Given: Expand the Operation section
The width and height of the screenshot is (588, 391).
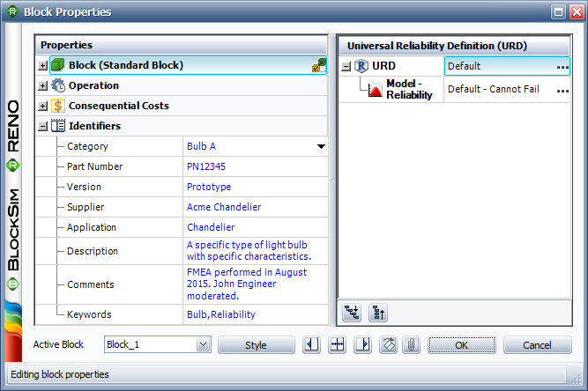Looking at the screenshot, I should [x=42, y=85].
